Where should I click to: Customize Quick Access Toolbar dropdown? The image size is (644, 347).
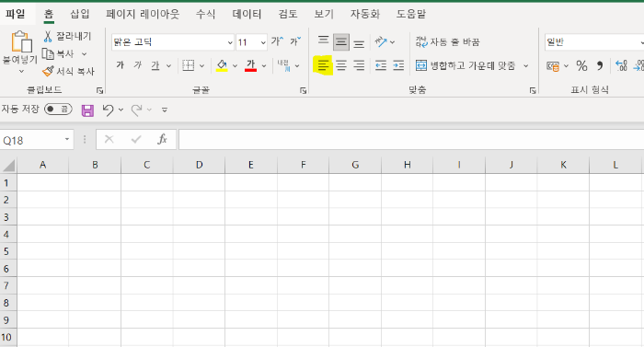click(x=165, y=110)
